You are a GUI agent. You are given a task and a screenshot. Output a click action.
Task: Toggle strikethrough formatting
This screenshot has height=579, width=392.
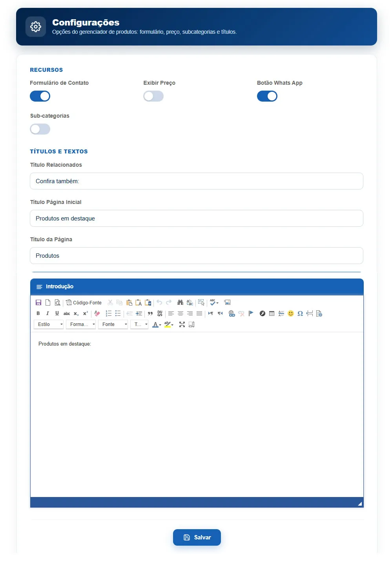(x=67, y=313)
